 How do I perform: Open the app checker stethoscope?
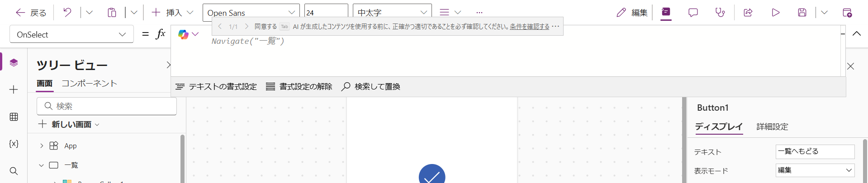pyautogui.click(x=720, y=13)
